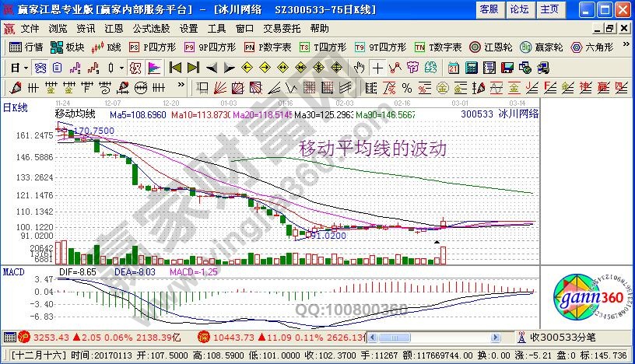Expand the 日 period dropdown
Image resolution: width=635 pixels, height=364 pixels.
tap(19, 67)
